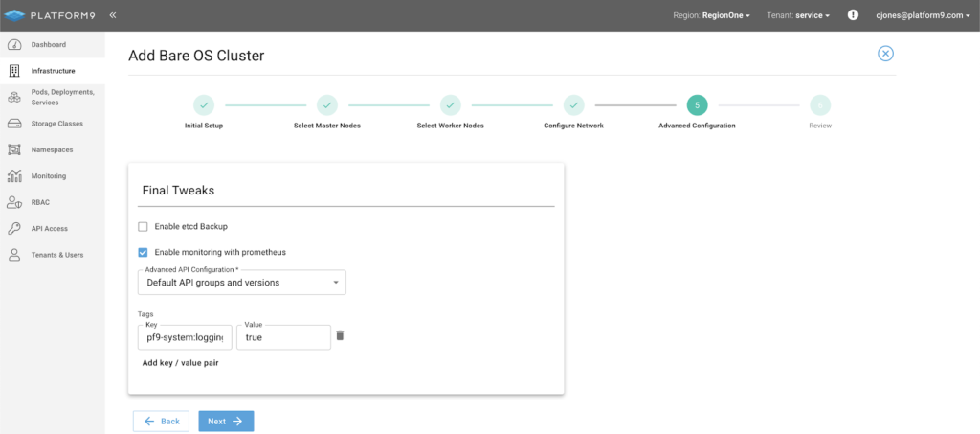Open the alert notification icon in header
980x434 pixels.
click(853, 15)
